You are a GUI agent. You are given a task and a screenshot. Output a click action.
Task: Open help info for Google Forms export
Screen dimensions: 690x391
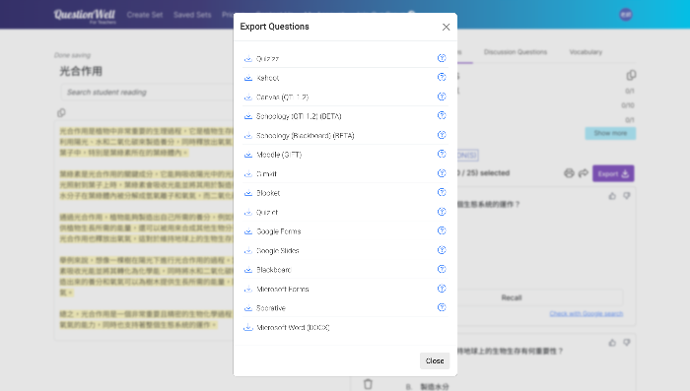tap(441, 231)
